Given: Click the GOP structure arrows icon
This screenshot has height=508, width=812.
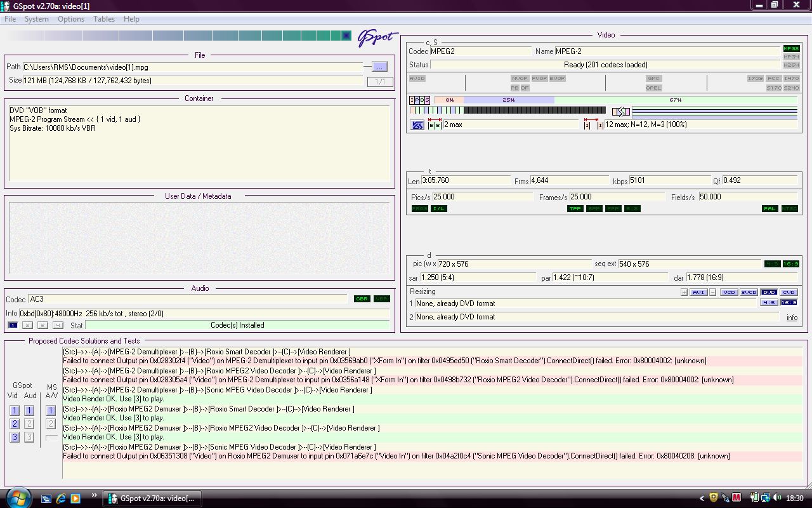Looking at the screenshot, I should [x=621, y=112].
